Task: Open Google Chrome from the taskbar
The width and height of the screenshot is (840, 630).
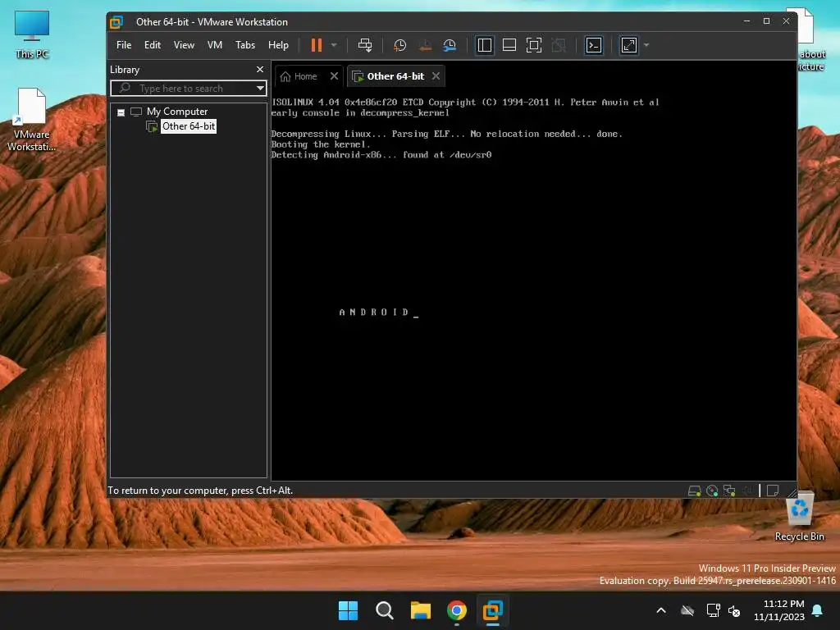Action: point(456,610)
